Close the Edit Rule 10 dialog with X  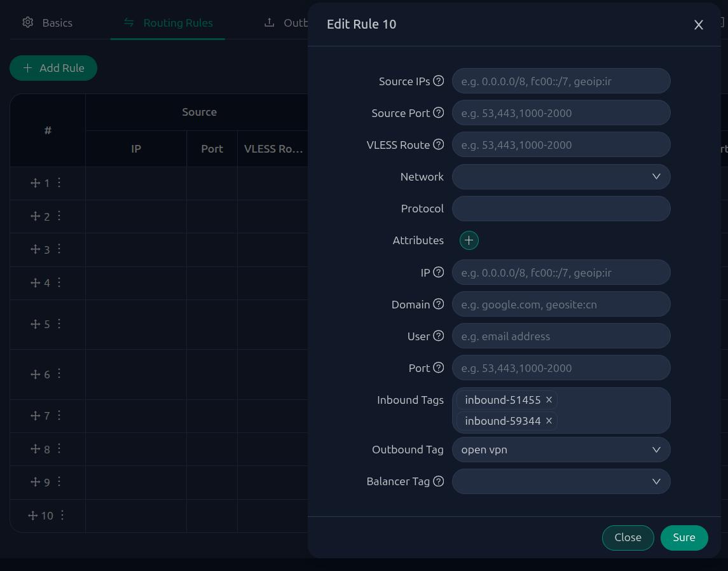point(698,25)
